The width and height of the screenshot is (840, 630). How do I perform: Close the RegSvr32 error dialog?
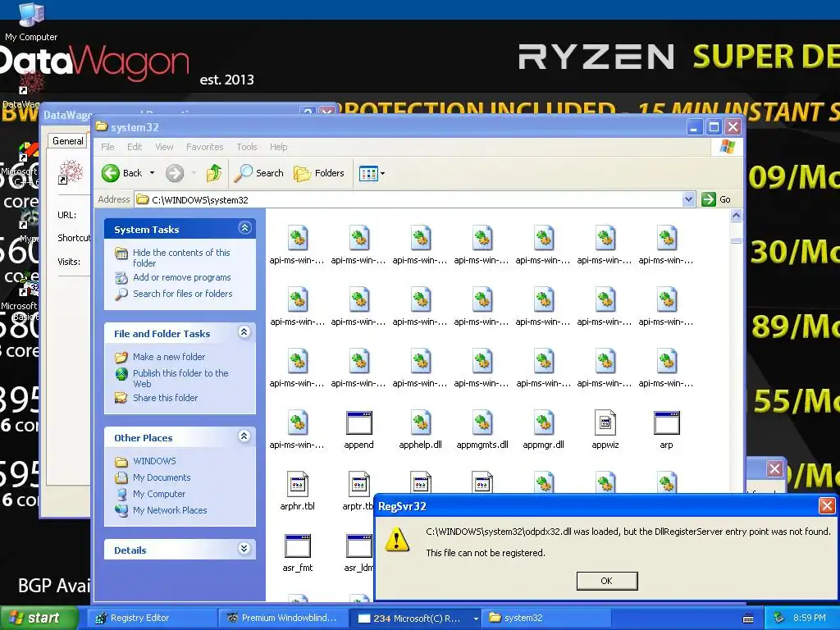pyautogui.click(x=827, y=505)
